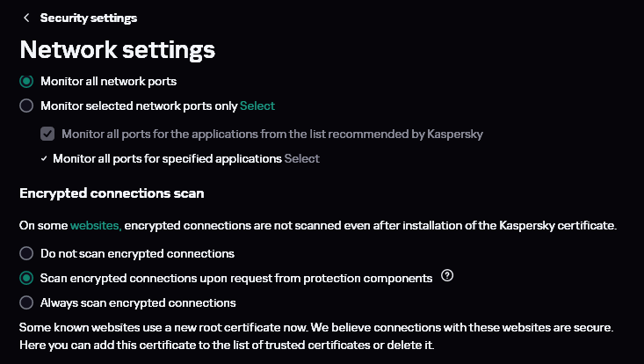Click green Select link for selected network ports
Image resolution: width=644 pixels, height=364 pixels.
257,106
